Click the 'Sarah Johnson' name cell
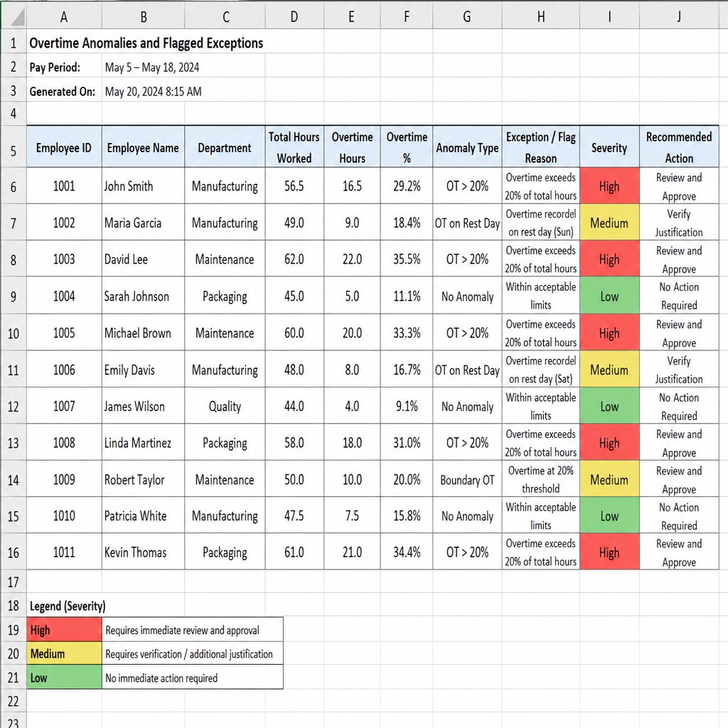 (143, 296)
